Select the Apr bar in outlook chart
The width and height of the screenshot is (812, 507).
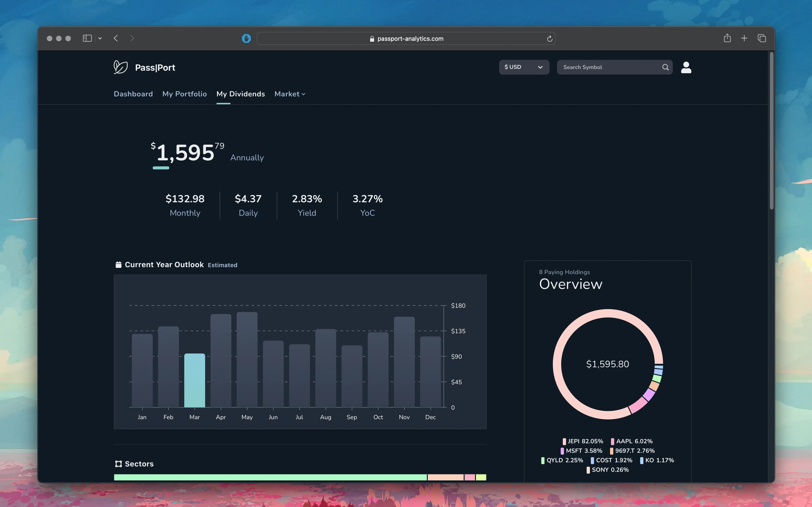pyautogui.click(x=221, y=361)
